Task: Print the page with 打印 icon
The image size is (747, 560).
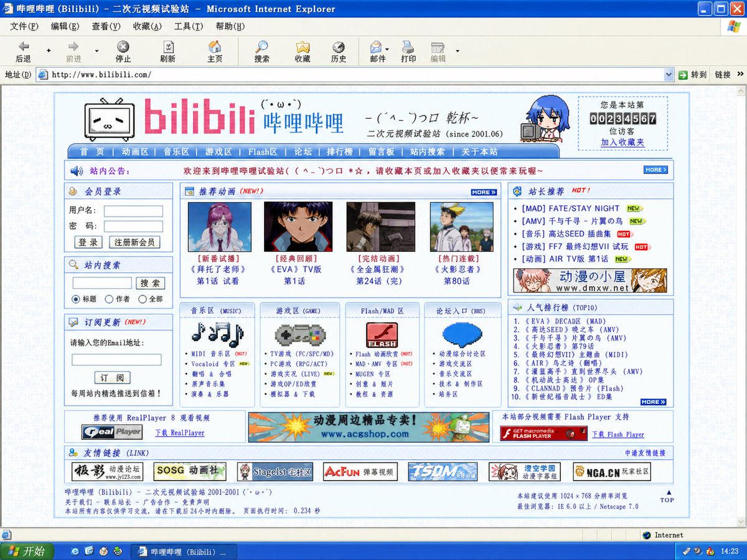Action: [x=408, y=47]
